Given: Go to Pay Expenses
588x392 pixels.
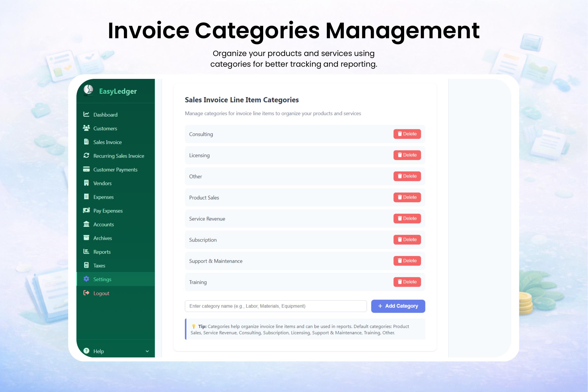Looking at the screenshot, I should click(115, 211).
